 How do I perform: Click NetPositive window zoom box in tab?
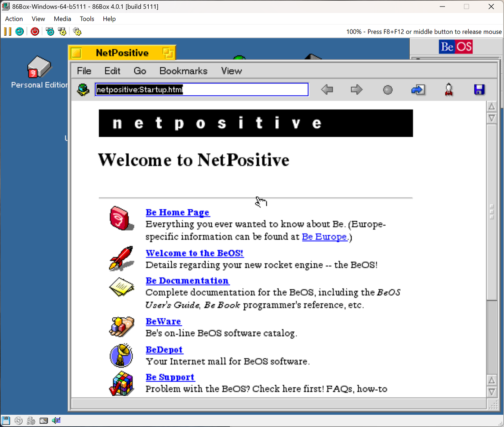(168, 53)
